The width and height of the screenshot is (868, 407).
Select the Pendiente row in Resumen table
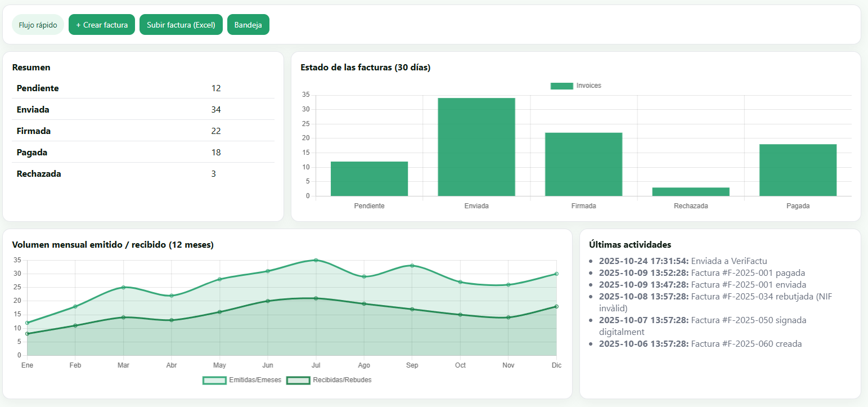pyautogui.click(x=143, y=88)
